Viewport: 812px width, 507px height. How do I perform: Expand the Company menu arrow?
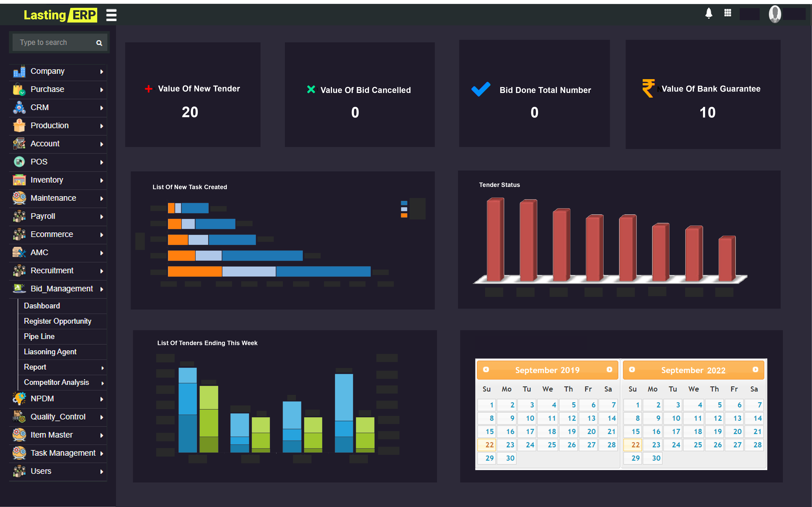(x=102, y=72)
